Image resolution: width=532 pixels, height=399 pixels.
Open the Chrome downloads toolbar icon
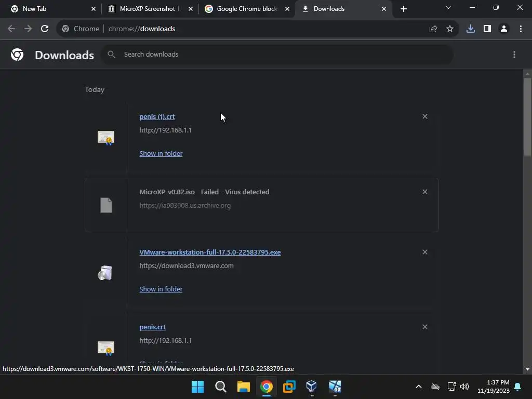point(470,29)
